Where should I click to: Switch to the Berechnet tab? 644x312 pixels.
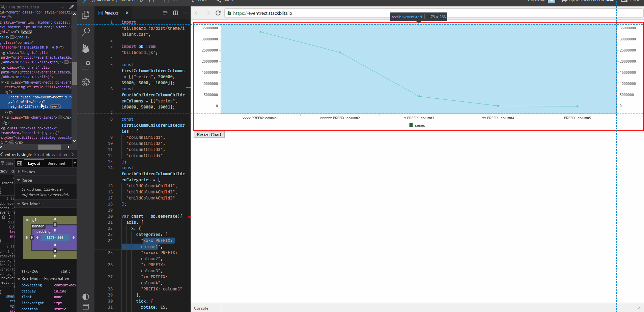pyautogui.click(x=56, y=163)
